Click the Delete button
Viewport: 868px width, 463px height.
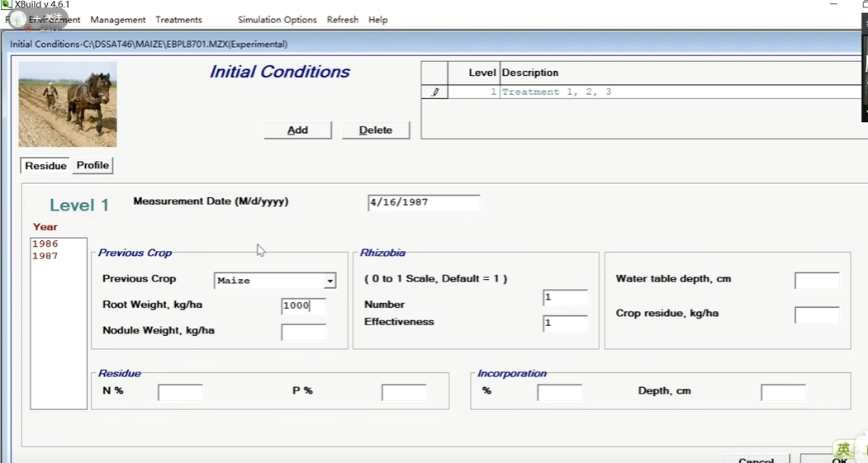[x=376, y=130]
